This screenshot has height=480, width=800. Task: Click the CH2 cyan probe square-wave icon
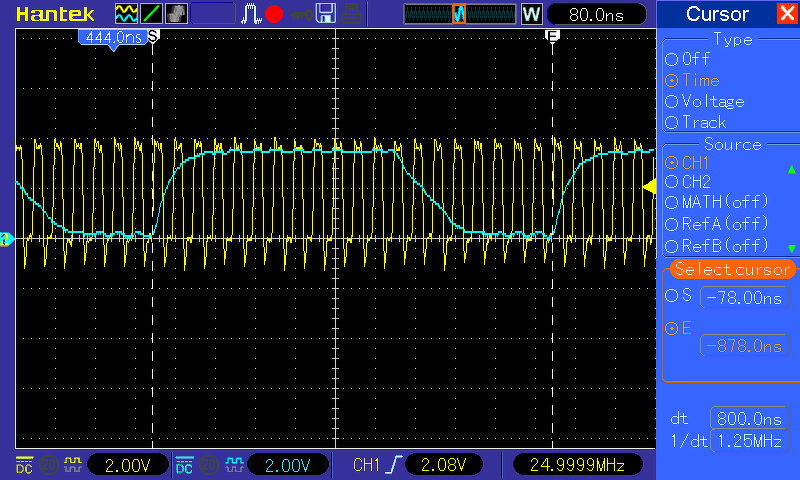[234, 464]
